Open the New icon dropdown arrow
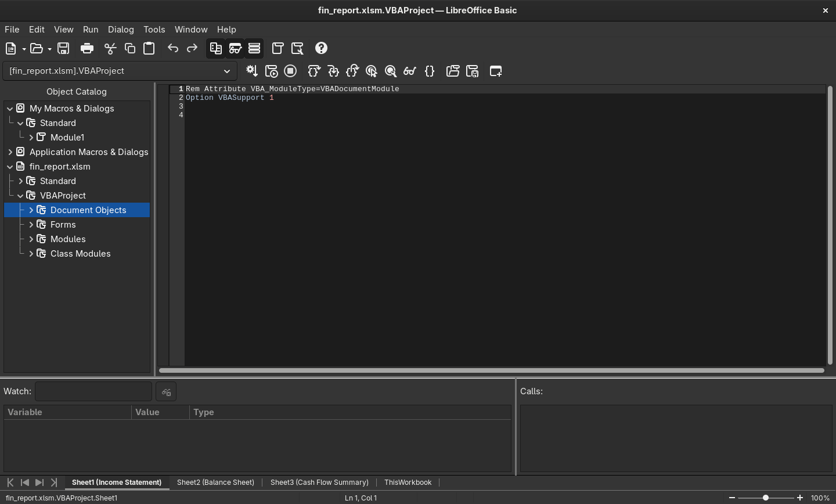This screenshot has height=504, width=836. [x=24, y=49]
